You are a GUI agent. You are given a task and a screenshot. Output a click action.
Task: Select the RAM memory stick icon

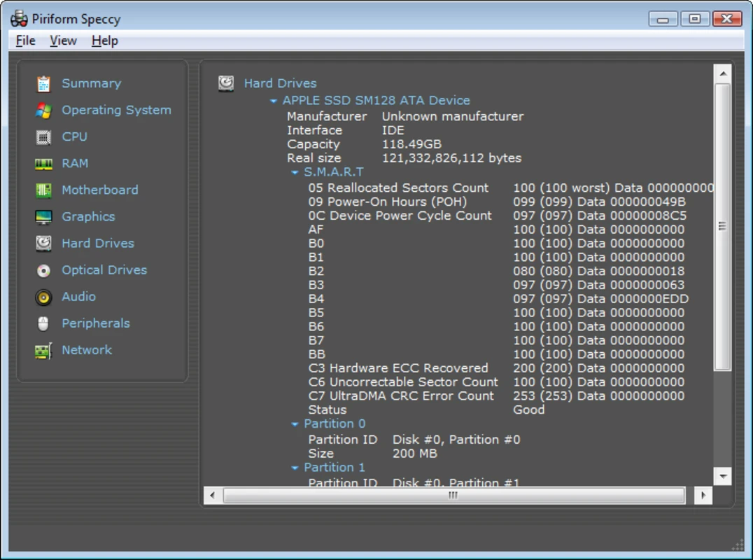click(44, 163)
